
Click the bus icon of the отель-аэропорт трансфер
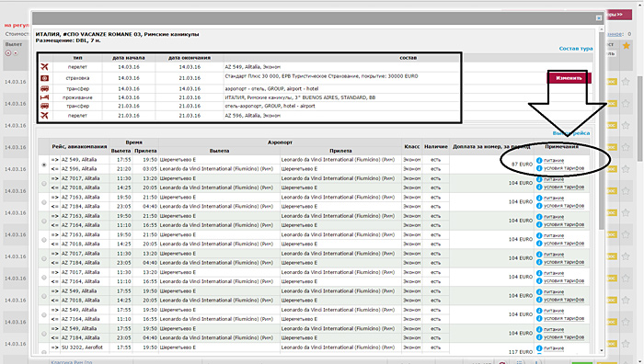(44, 106)
